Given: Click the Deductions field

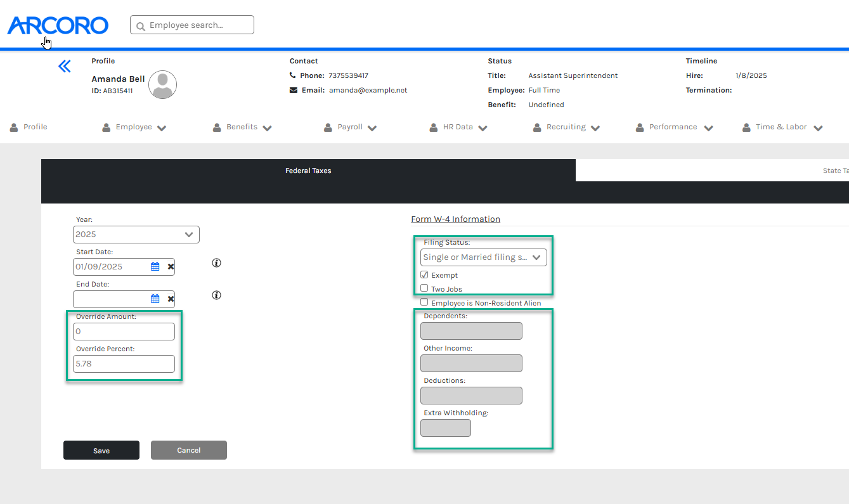Looking at the screenshot, I should point(471,396).
